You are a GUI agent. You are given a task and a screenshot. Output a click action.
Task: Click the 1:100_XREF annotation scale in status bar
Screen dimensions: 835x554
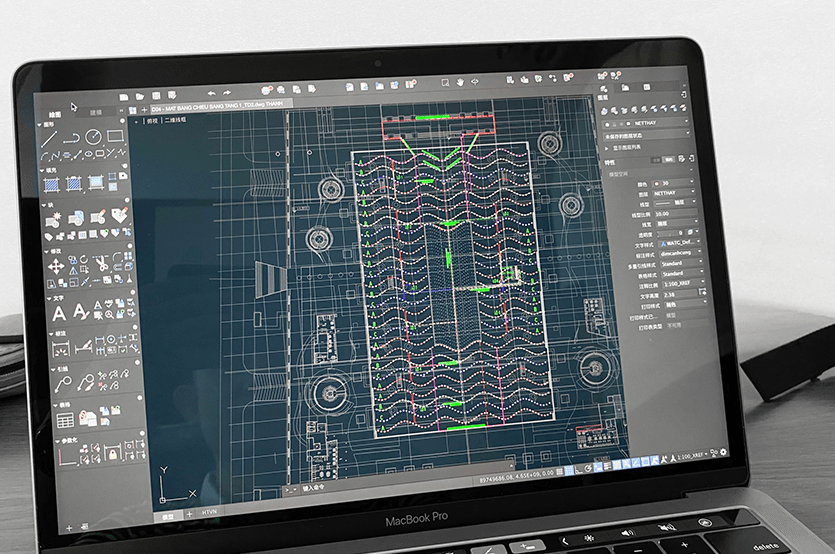692,456
